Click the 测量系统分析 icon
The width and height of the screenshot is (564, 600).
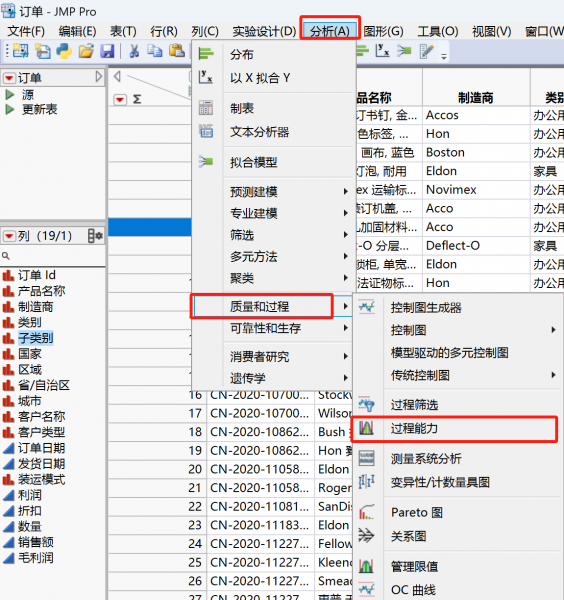tap(367, 458)
